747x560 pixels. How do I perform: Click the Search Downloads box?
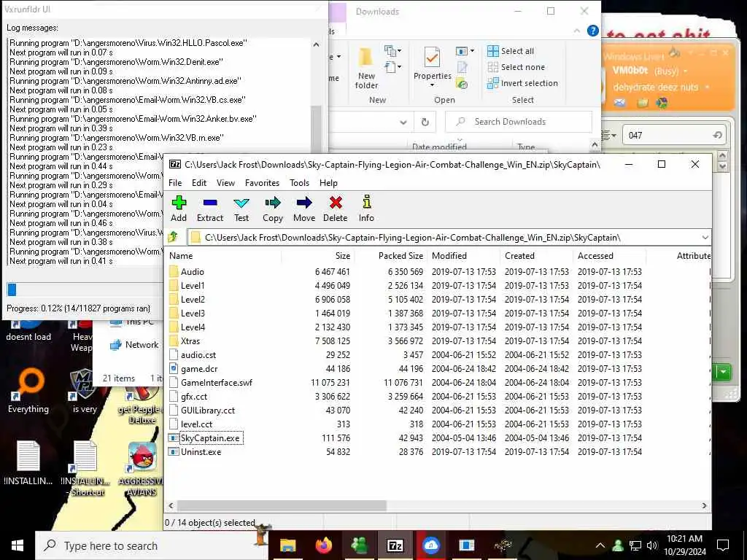tap(519, 122)
